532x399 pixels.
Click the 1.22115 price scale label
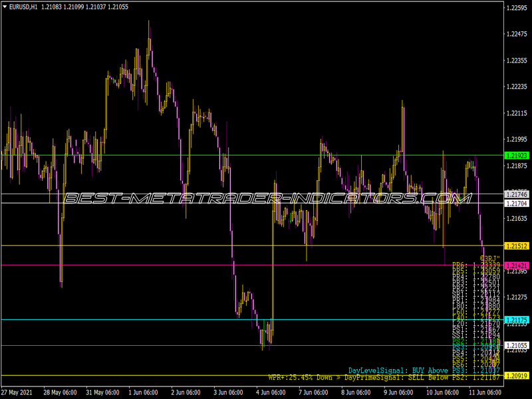[x=517, y=113]
